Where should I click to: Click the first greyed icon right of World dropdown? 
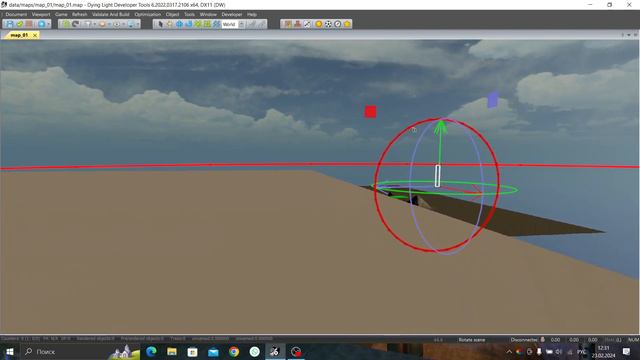pyautogui.click(x=252, y=24)
